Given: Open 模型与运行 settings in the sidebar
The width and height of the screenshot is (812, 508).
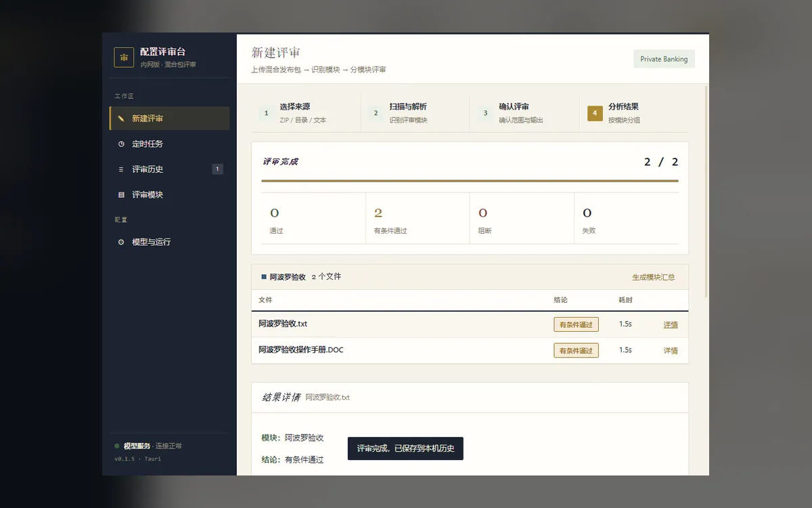Looking at the screenshot, I should click(x=169, y=242).
